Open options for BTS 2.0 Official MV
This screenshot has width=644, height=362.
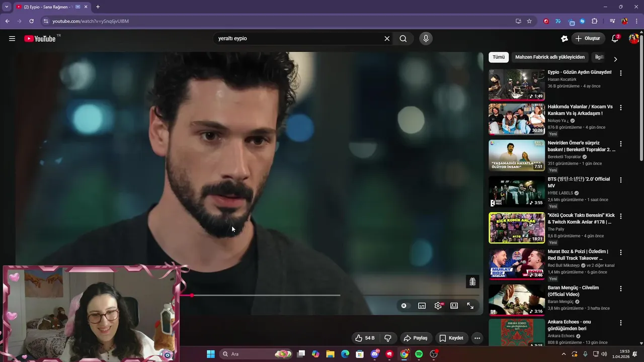click(620, 180)
